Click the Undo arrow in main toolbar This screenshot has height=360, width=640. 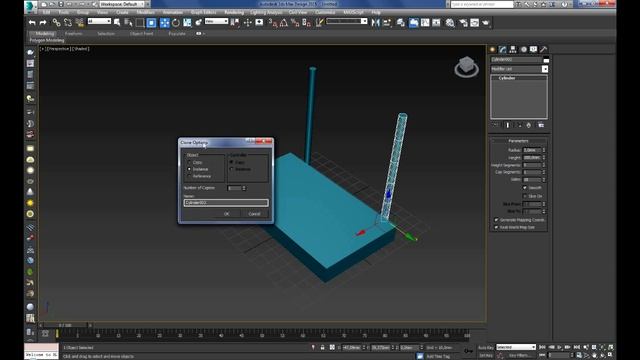pyautogui.click(x=32, y=22)
